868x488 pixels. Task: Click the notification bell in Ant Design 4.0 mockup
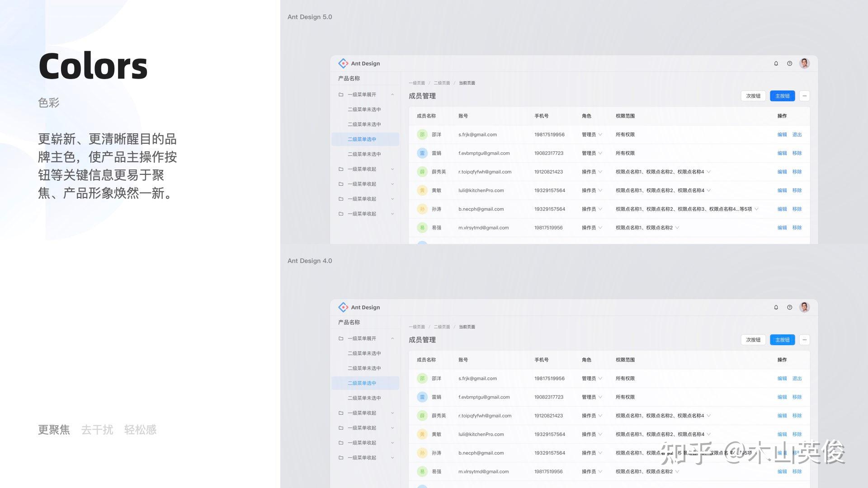point(776,307)
